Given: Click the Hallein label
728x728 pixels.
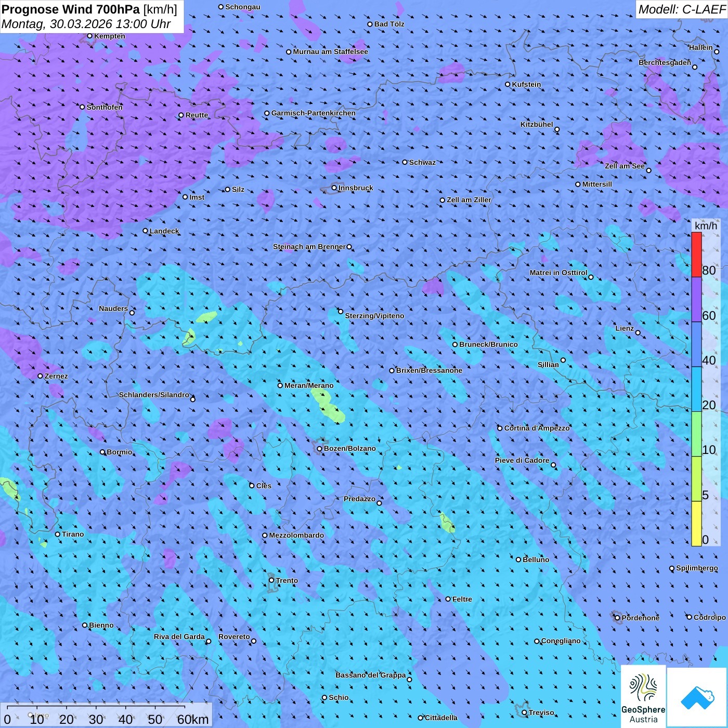Looking at the screenshot, I should (701, 47).
